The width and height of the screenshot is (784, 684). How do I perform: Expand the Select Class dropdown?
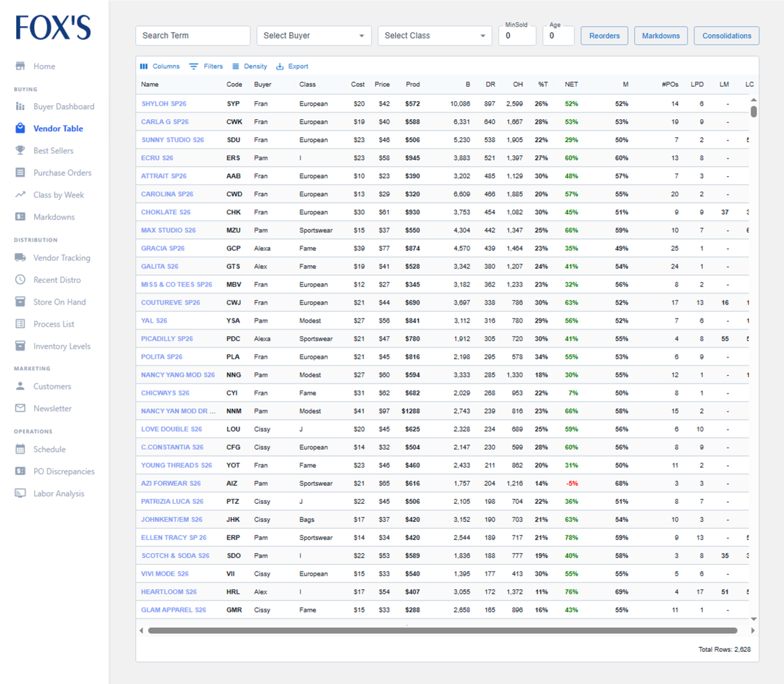click(x=435, y=35)
